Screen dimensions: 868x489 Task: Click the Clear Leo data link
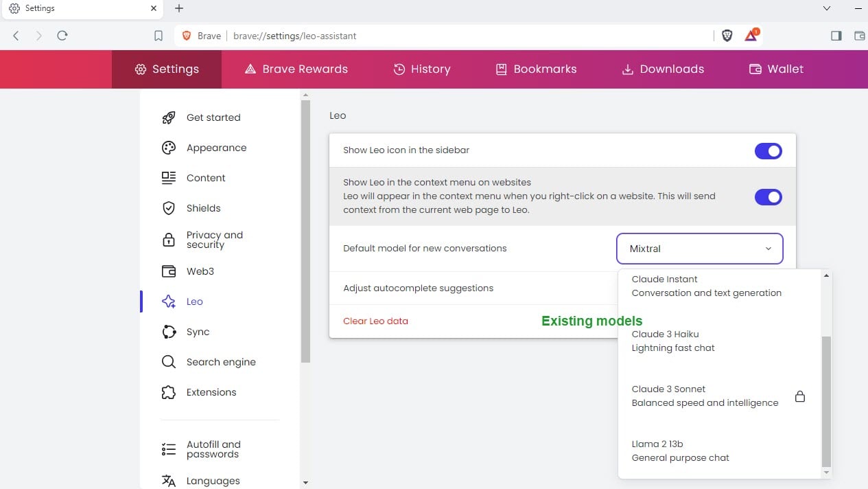point(375,321)
